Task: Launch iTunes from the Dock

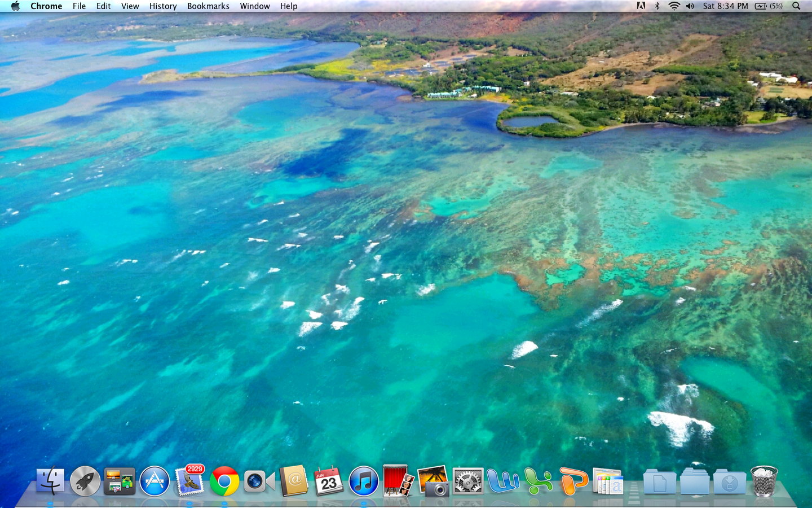Action: tap(364, 481)
